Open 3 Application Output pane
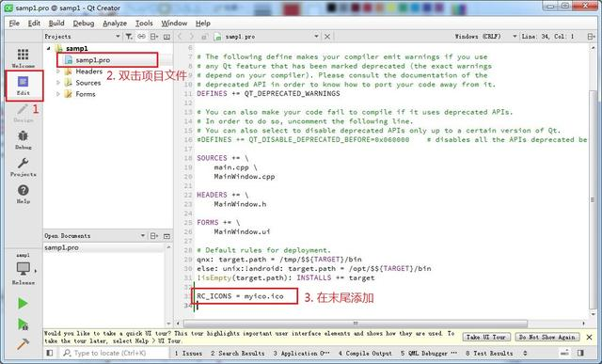Screen dimensions: 602x364 [x=301, y=353]
